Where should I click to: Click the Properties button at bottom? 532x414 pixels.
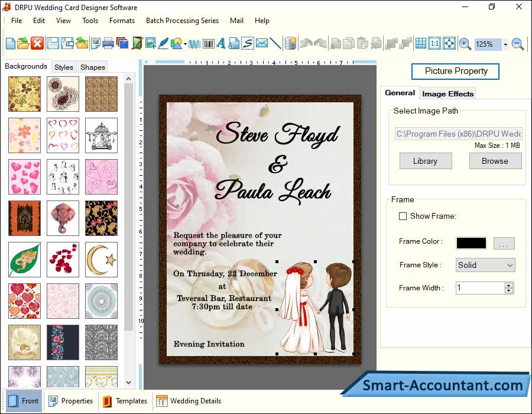click(x=70, y=401)
